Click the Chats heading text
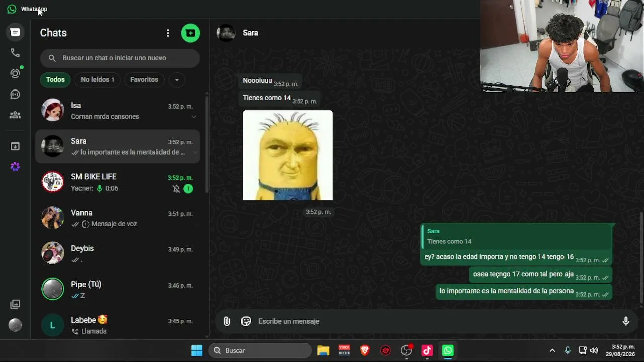This screenshot has width=644, height=362. 53,33
